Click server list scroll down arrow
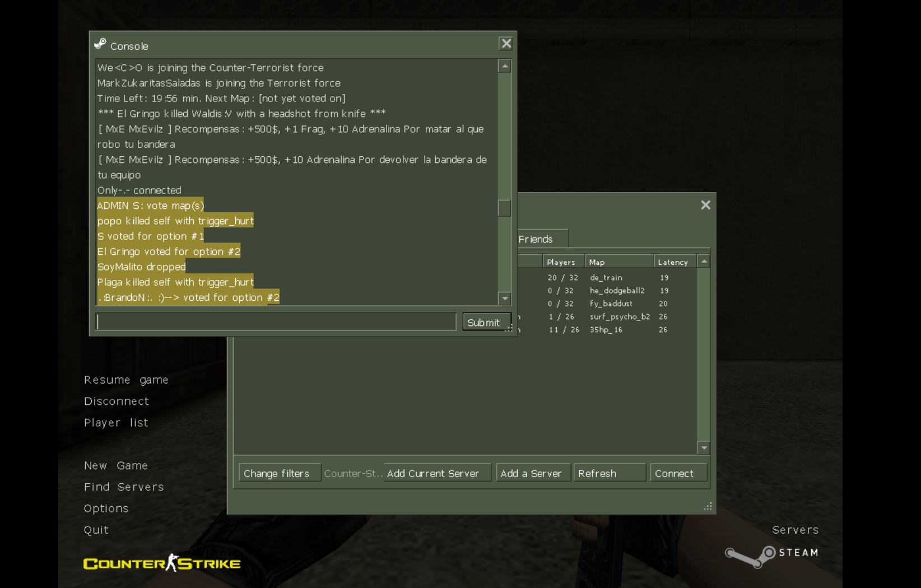This screenshot has width=921, height=588. coord(704,447)
